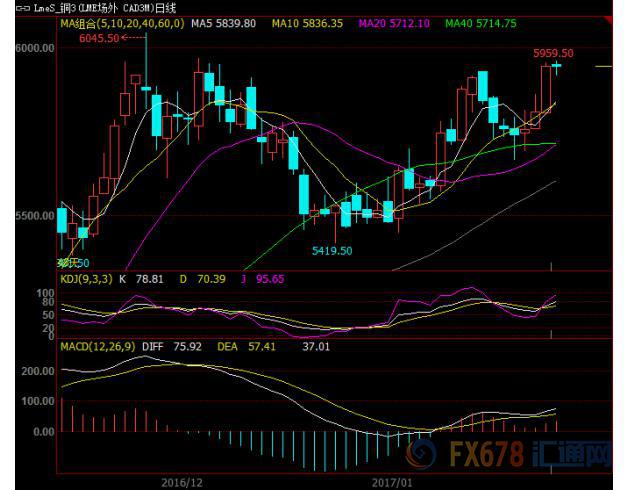Click the MACD value 37.01
Viewport: 630px width, 490px height.
(316, 347)
